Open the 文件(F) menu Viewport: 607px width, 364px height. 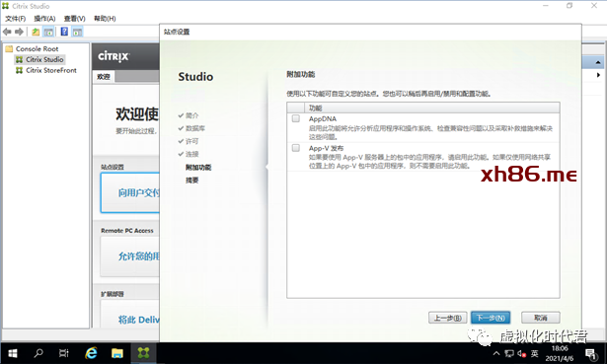point(15,19)
